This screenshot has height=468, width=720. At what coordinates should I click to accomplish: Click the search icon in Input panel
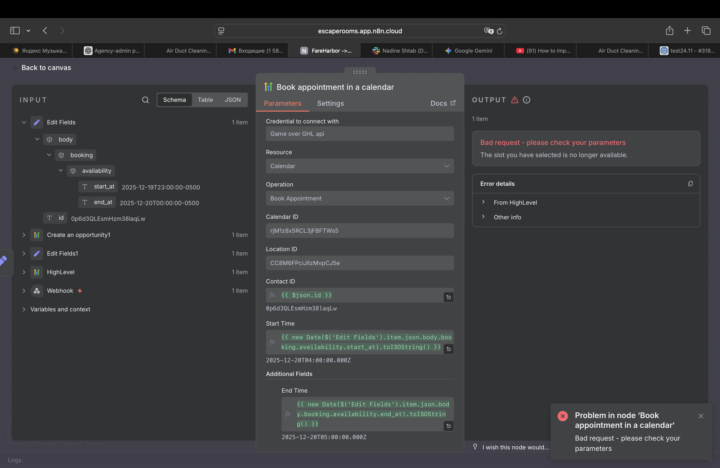point(146,100)
